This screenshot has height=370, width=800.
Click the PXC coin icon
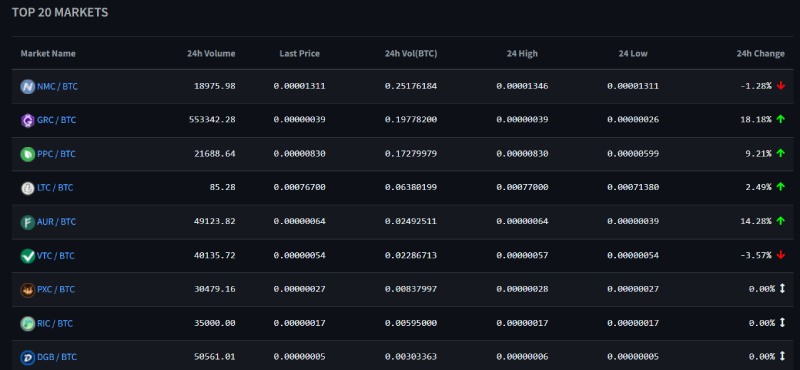[28, 289]
